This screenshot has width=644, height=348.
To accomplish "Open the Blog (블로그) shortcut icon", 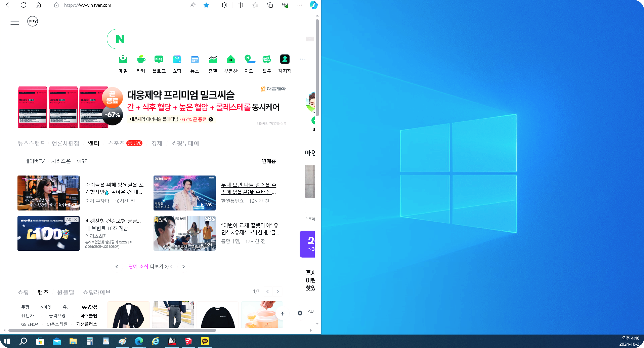I will click(159, 60).
